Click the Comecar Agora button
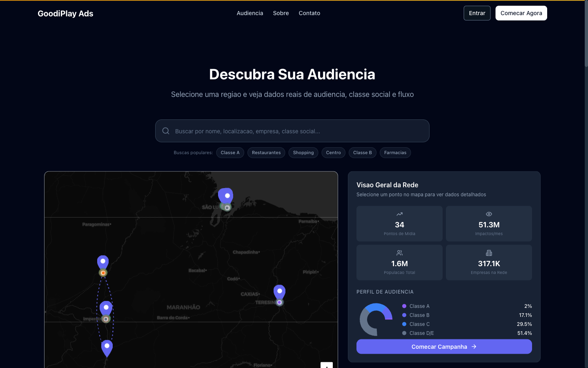Viewport: 588px width, 368px height. [x=521, y=13]
